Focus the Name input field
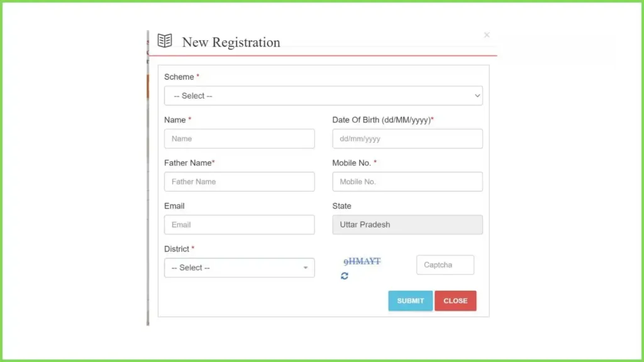644x362 pixels. 240,139
